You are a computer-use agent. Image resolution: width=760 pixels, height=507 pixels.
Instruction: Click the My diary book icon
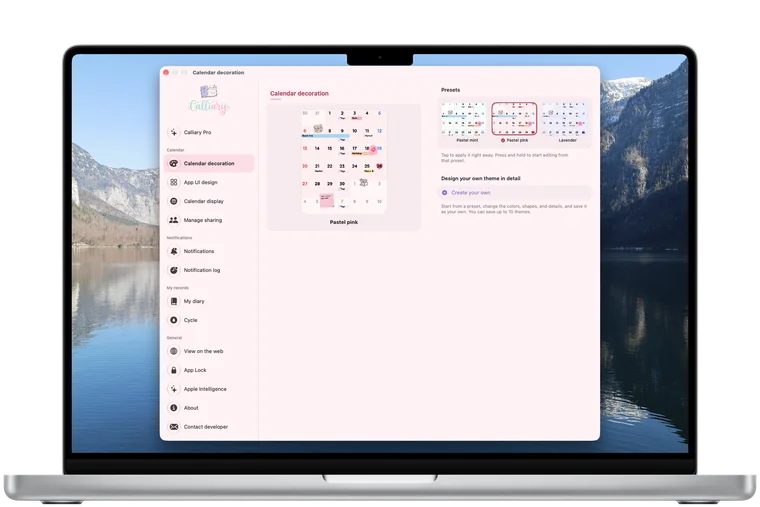tap(174, 301)
